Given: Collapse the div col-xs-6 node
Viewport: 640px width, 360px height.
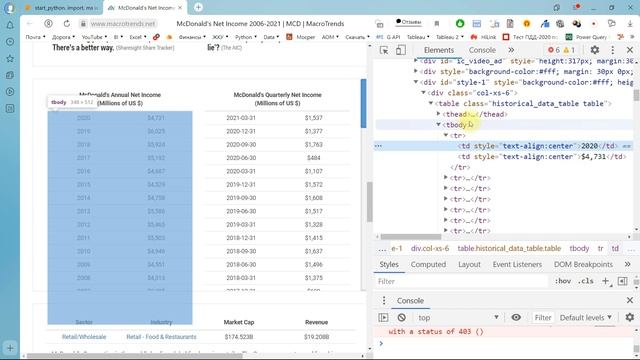Looking at the screenshot, I should pyautogui.click(x=423, y=93).
